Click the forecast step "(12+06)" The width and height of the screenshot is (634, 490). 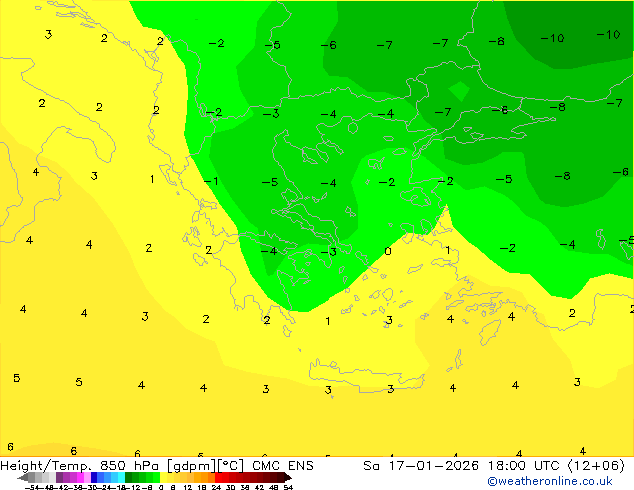pyautogui.click(x=596, y=466)
